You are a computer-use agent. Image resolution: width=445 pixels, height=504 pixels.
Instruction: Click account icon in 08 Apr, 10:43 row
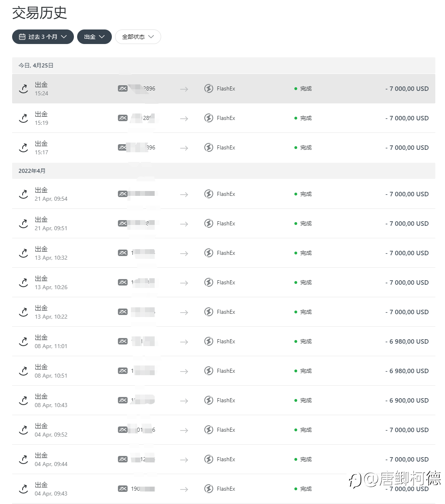coord(123,400)
